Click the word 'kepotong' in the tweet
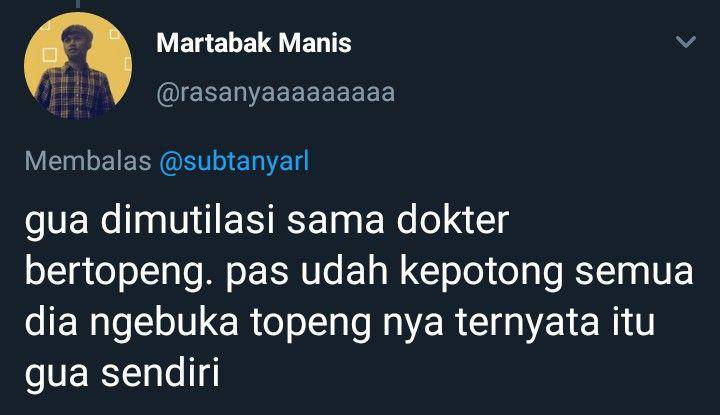 (x=481, y=273)
